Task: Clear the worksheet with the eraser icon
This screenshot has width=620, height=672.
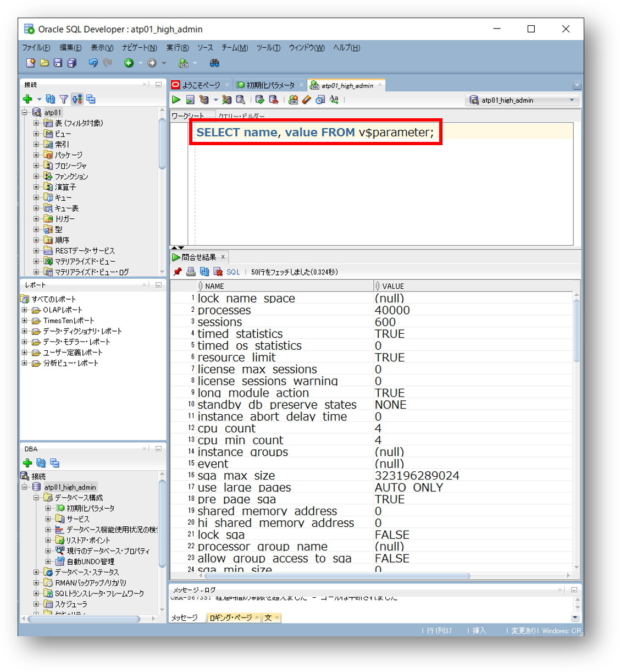Action: tap(307, 100)
